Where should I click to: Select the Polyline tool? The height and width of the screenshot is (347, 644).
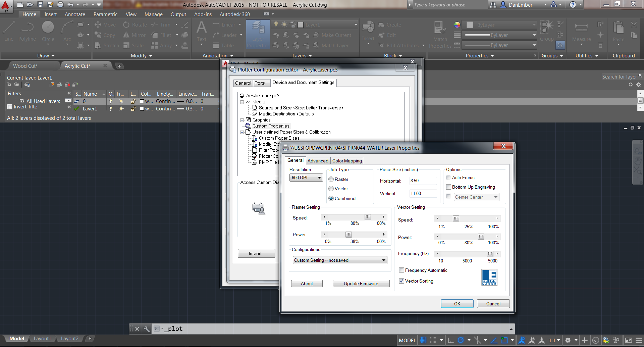coord(27,31)
